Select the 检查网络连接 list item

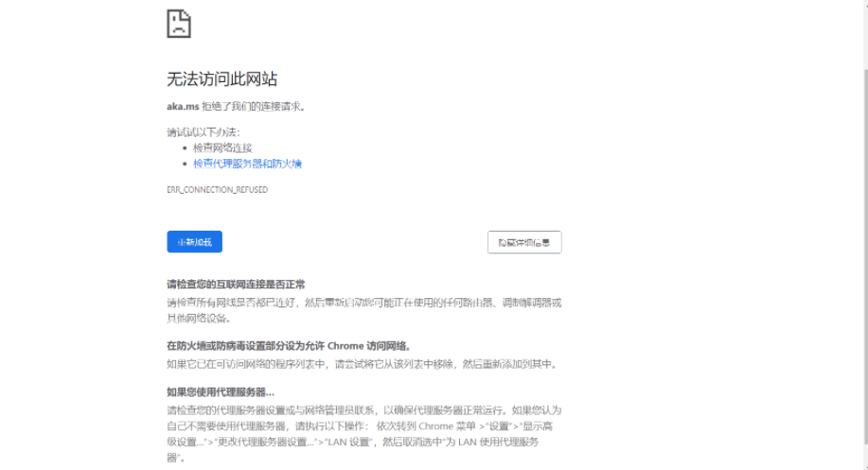click(222, 148)
